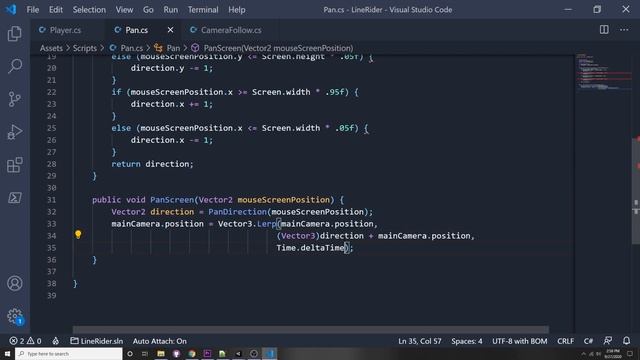Click the LineRider.sln project selector
The width and height of the screenshot is (640, 360).
(96, 341)
